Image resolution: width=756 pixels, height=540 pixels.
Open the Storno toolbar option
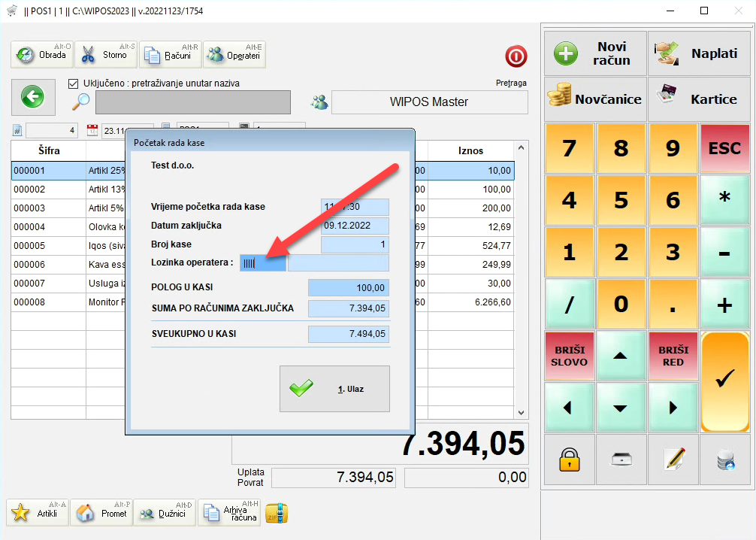pos(107,55)
